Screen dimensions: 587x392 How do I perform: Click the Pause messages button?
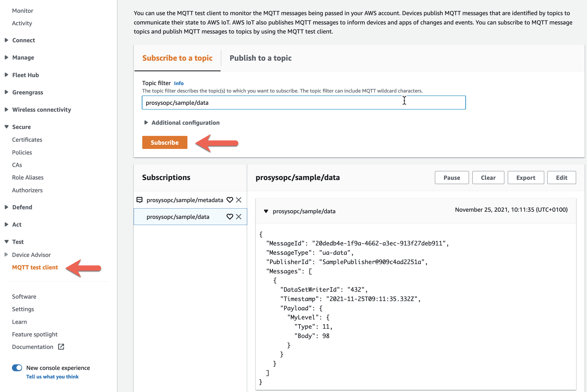[451, 178]
